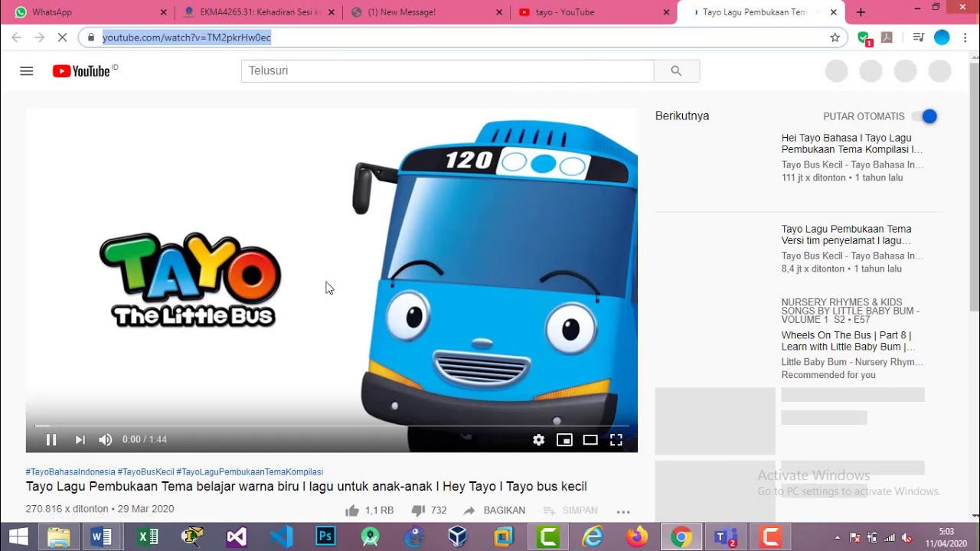Image resolution: width=980 pixels, height=551 pixels.
Task: Show hidden system tray icons
Action: 838,537
